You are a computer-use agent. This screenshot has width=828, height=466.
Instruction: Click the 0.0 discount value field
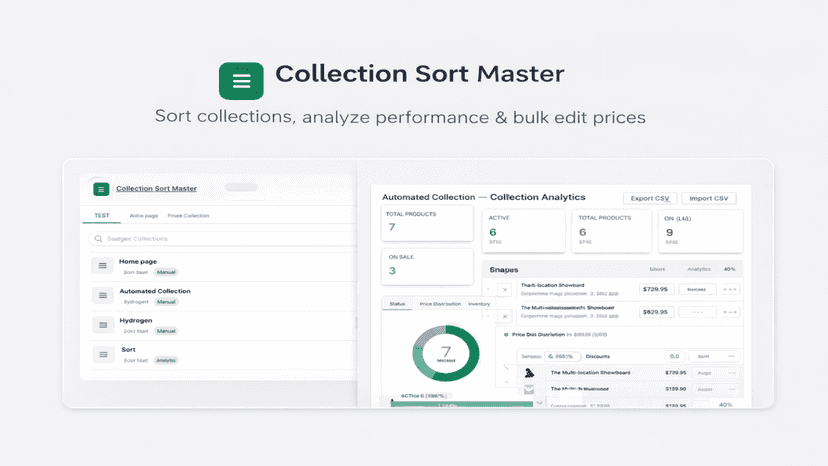click(x=674, y=356)
